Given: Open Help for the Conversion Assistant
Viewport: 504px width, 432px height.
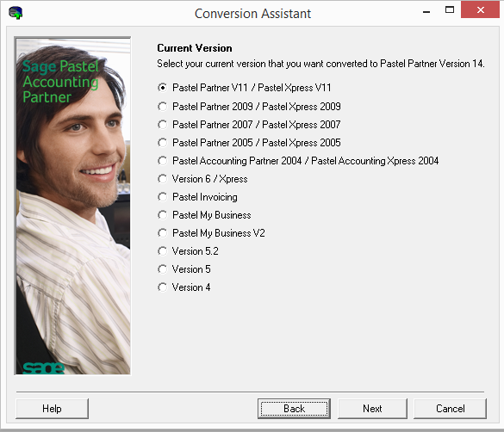Looking at the screenshot, I should click(x=52, y=409).
